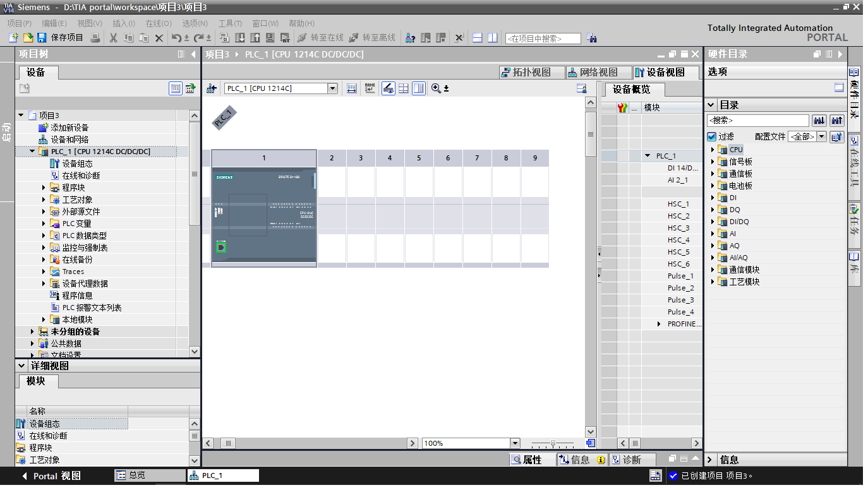
Task: Click the project search go icon
Action: pyautogui.click(x=592, y=38)
